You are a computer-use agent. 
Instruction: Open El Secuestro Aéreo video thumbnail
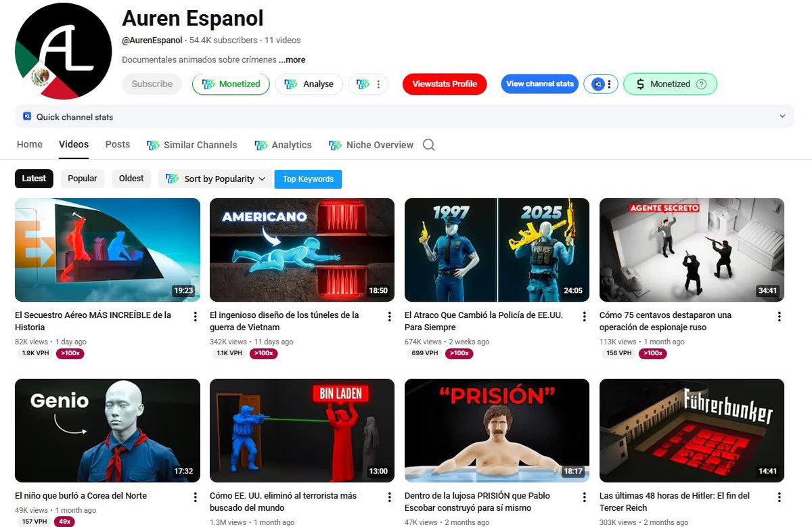[108, 250]
